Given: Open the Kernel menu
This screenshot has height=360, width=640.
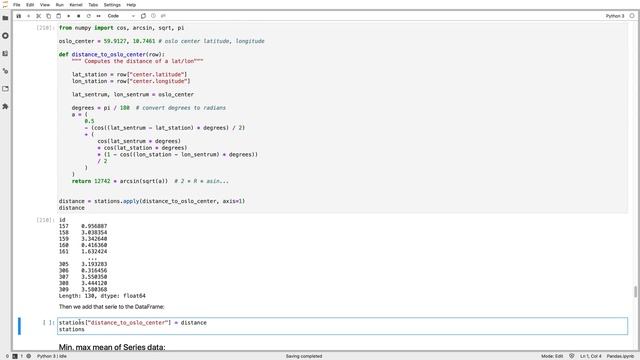Looking at the screenshot, I should coord(76,5).
